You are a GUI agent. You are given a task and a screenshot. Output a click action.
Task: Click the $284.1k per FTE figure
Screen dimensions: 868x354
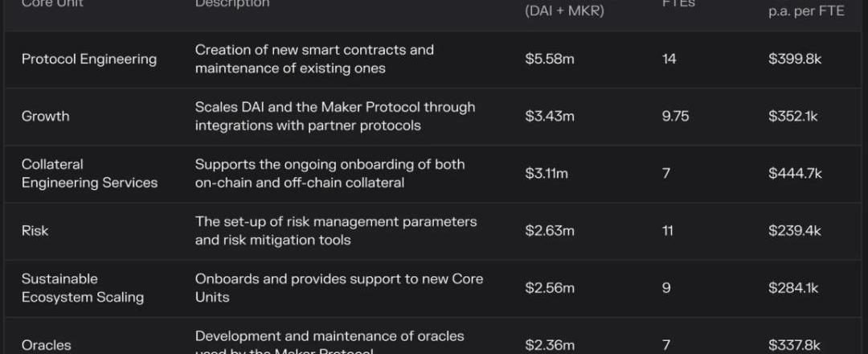pos(793,288)
